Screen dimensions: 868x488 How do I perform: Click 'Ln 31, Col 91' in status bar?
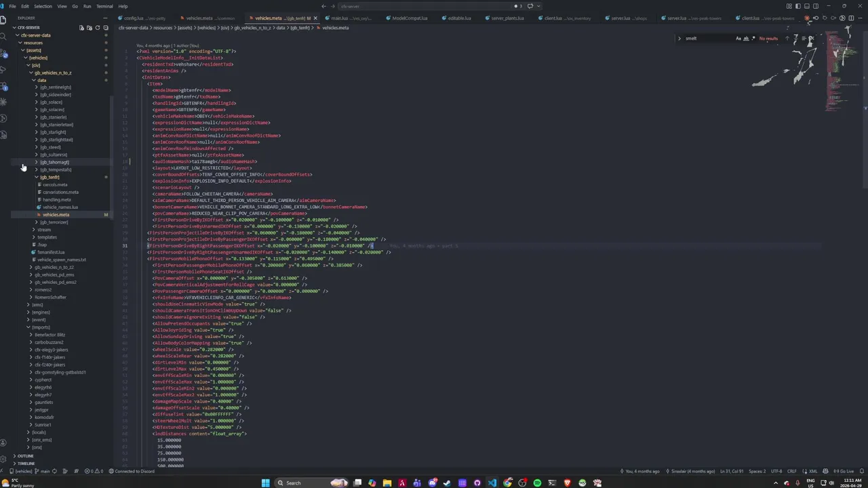[732, 471]
